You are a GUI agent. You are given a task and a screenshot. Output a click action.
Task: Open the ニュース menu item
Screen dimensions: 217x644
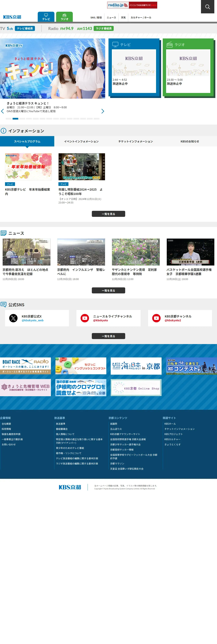pyautogui.click(x=111, y=18)
